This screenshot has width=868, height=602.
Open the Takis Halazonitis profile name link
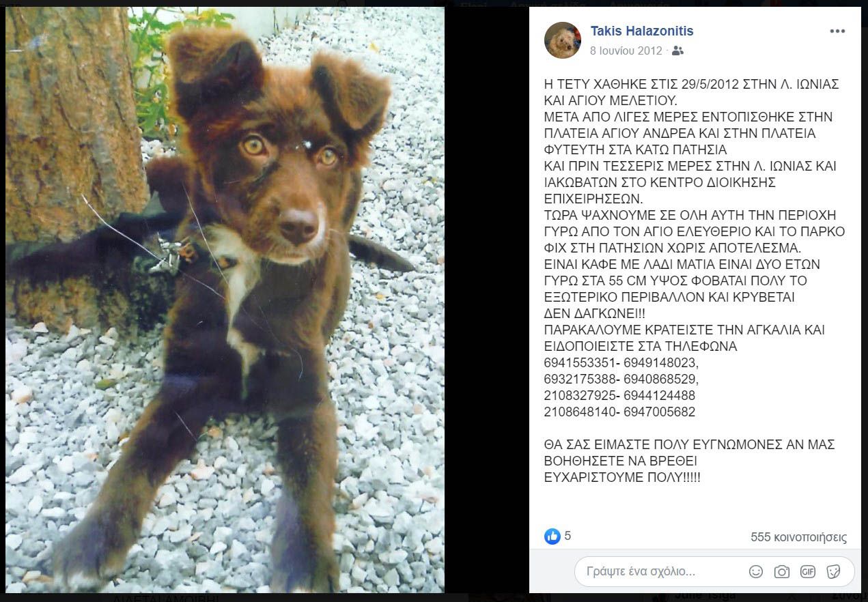point(642,31)
